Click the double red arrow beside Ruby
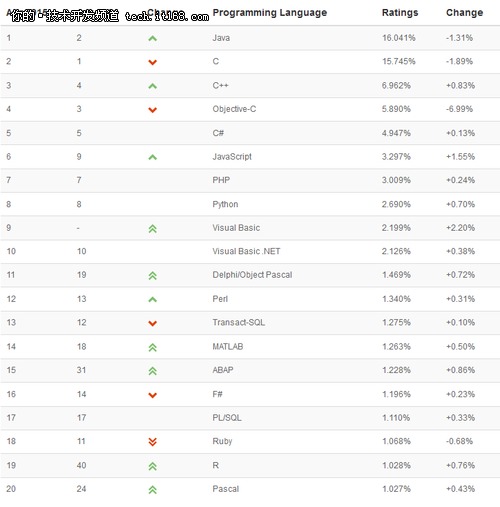 [x=152, y=442]
